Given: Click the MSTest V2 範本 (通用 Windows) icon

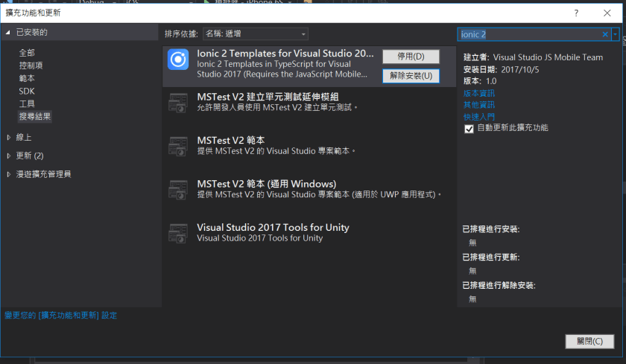Looking at the screenshot, I should 178,189.
